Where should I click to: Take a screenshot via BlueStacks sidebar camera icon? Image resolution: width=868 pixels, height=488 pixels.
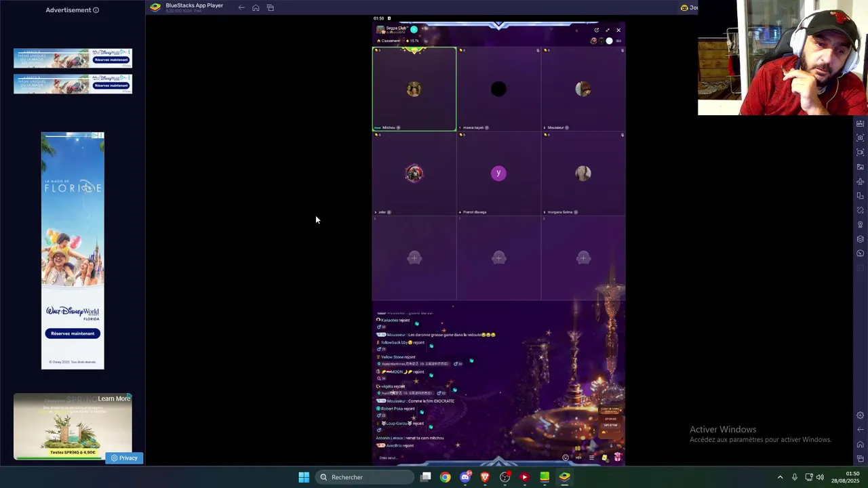(860, 138)
